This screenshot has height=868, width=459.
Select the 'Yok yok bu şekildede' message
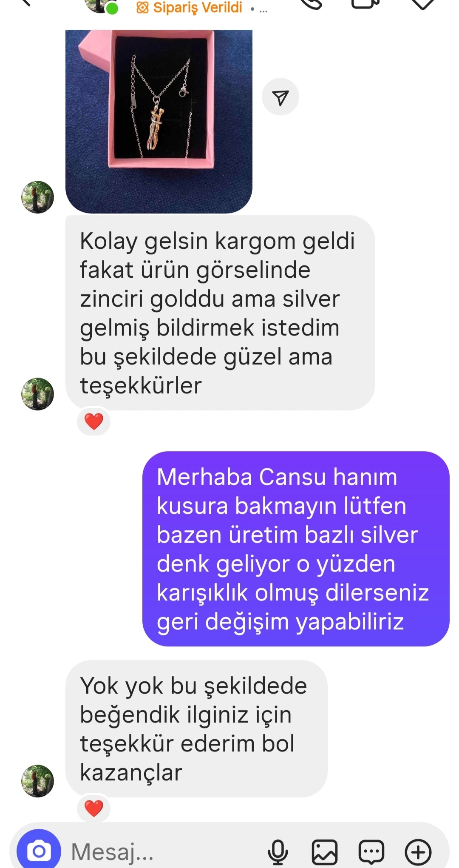point(196,729)
